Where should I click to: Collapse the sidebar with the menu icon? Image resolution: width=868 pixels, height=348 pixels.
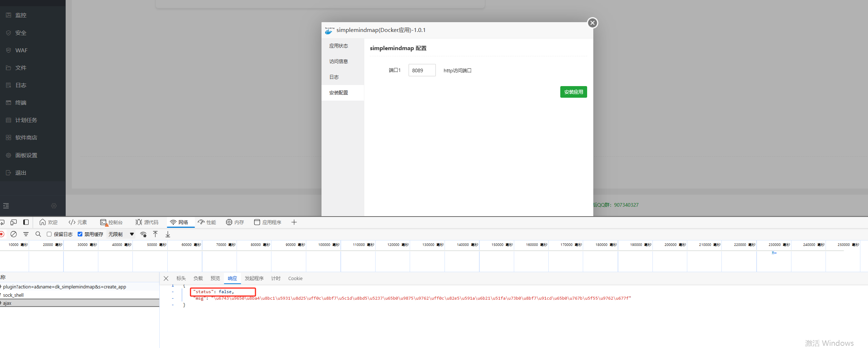[x=6, y=206]
